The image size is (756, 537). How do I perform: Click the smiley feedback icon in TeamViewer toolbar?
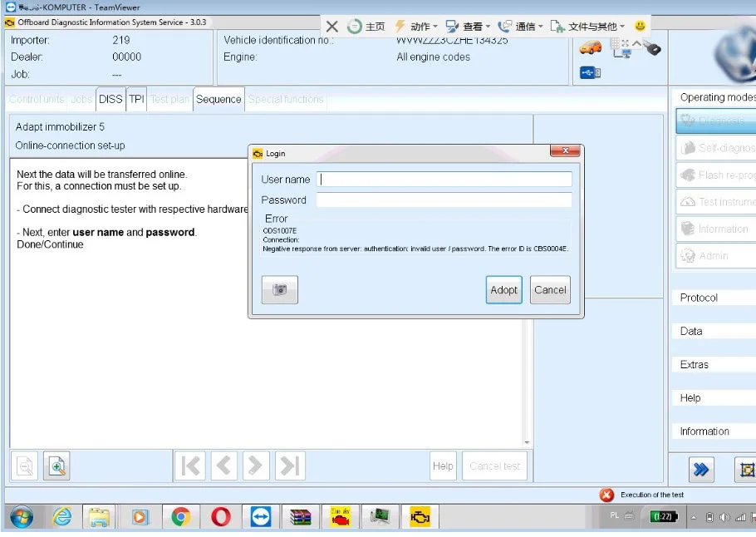[x=640, y=26]
